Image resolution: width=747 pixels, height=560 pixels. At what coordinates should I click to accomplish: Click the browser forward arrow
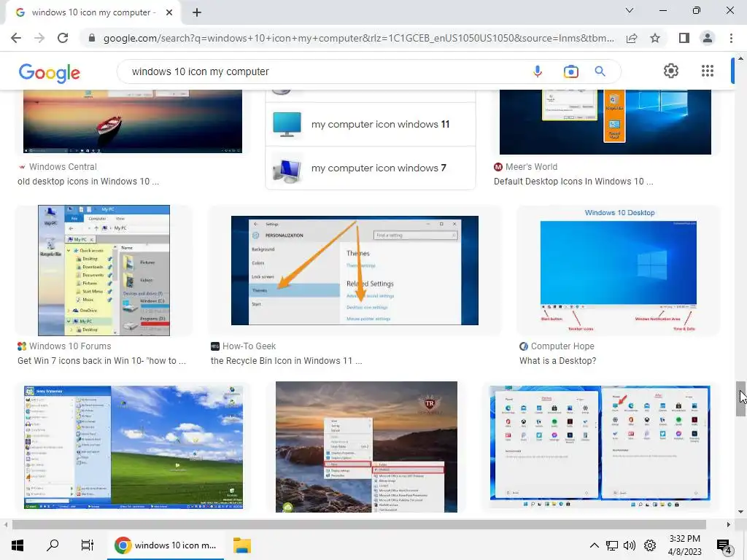click(x=39, y=38)
